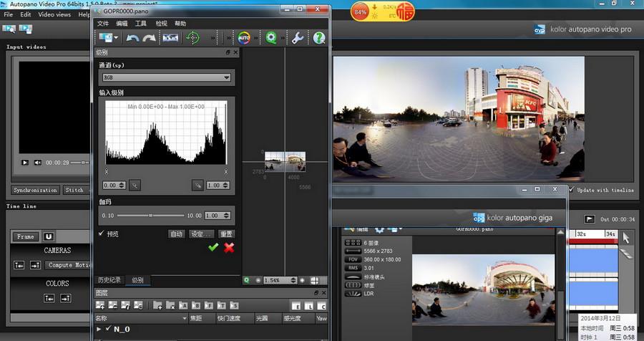The height and width of the screenshot is (341, 644).
Task: Pick white point eyedropper beside 1.00 field
Action: pos(197,186)
